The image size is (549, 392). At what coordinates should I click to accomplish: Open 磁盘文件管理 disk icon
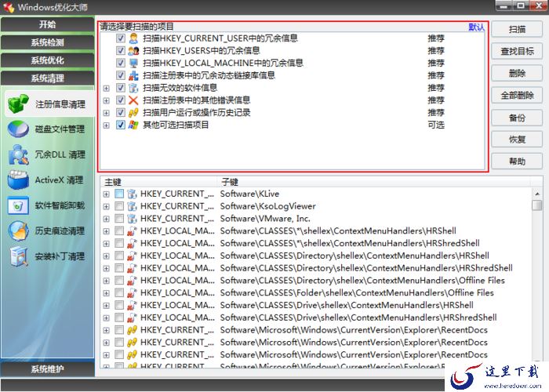point(18,129)
